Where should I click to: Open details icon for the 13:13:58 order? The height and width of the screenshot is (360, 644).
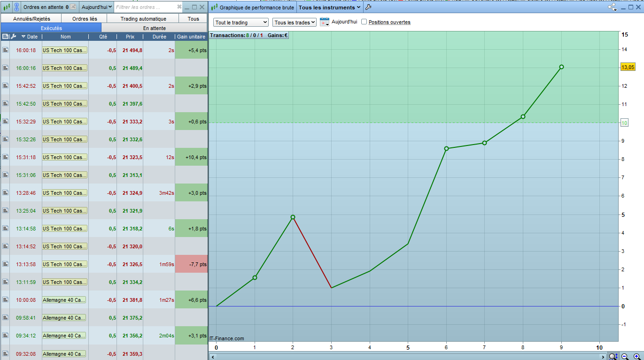[5, 264]
